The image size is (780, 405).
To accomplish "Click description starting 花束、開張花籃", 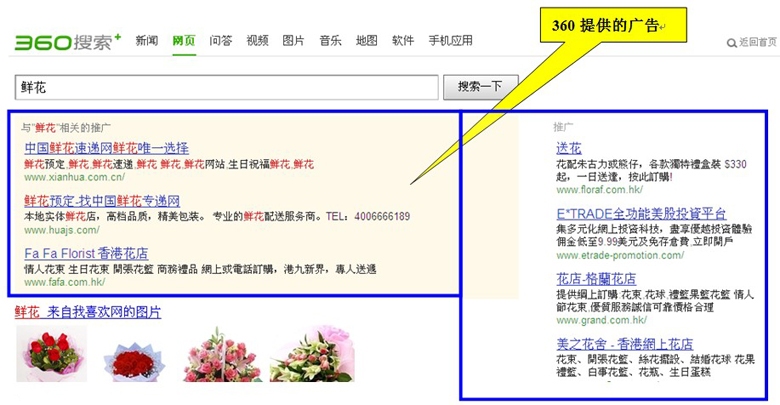I will pos(655,366).
